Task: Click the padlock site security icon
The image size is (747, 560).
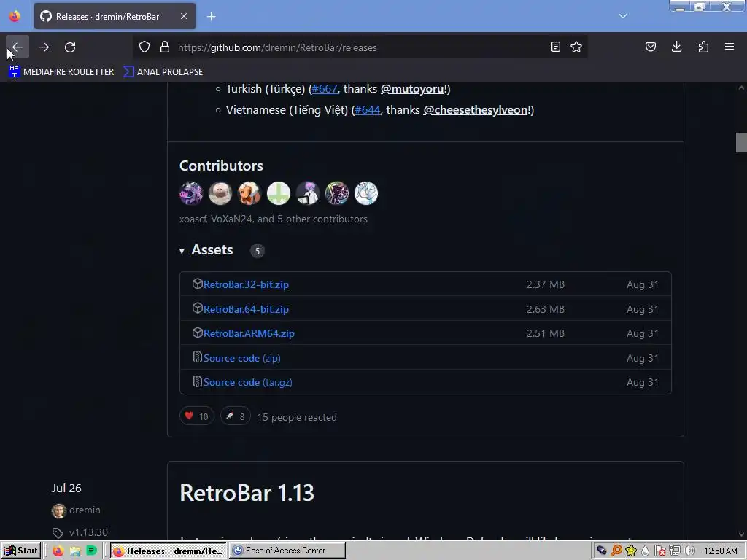Action: [x=165, y=47]
